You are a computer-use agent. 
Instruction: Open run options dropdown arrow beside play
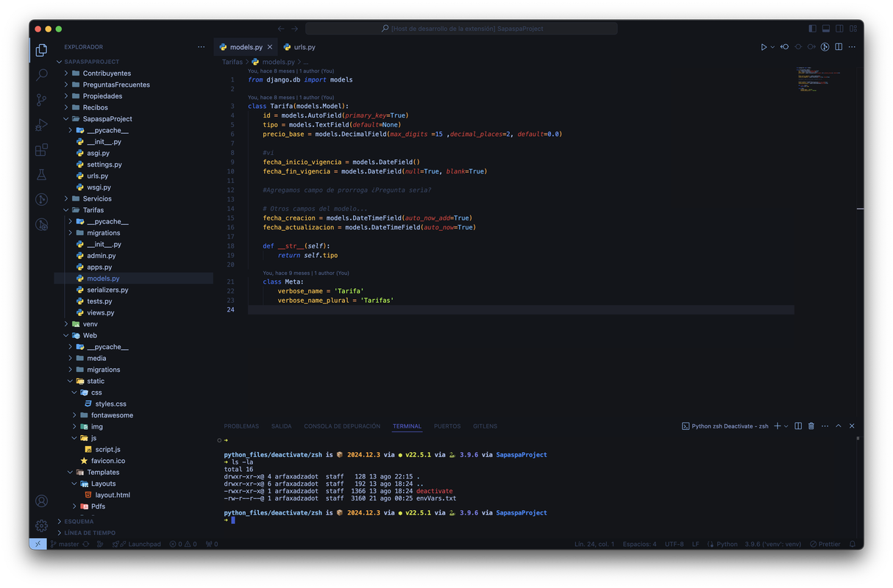[772, 47]
